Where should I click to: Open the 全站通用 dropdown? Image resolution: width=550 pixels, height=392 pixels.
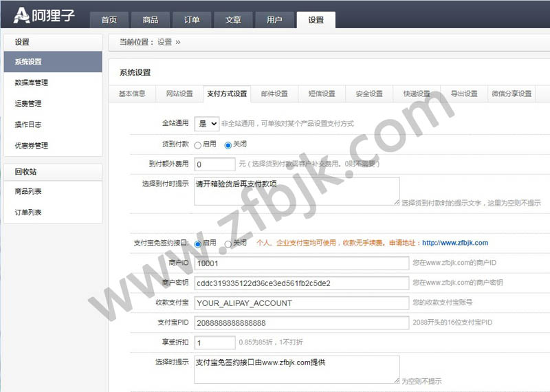tap(207, 124)
